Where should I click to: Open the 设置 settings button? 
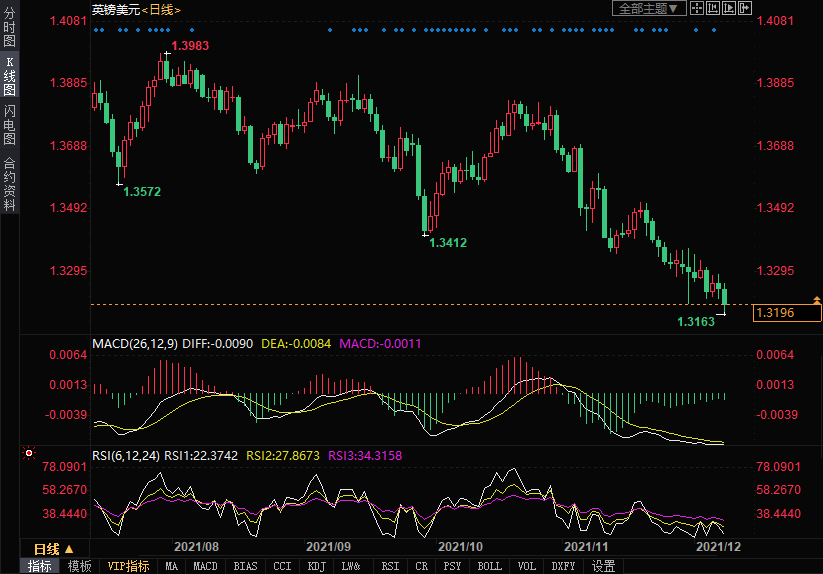coord(603,566)
